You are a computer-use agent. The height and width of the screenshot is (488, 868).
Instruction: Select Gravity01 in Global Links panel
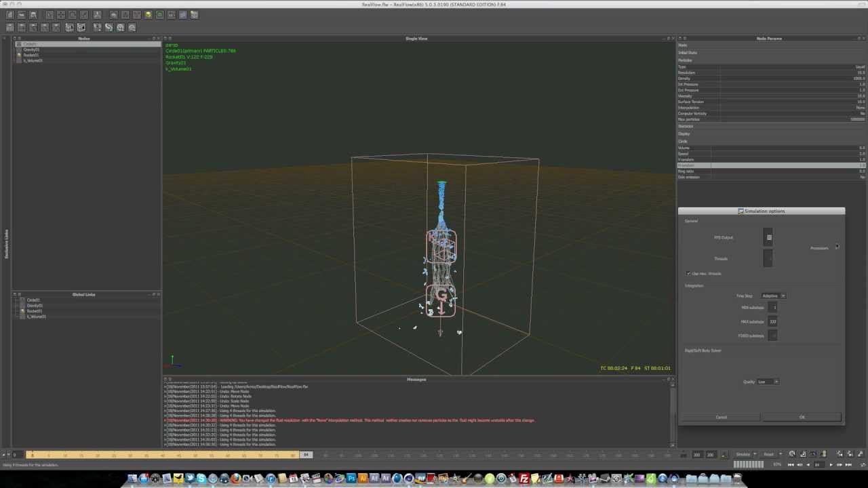[x=34, y=306]
